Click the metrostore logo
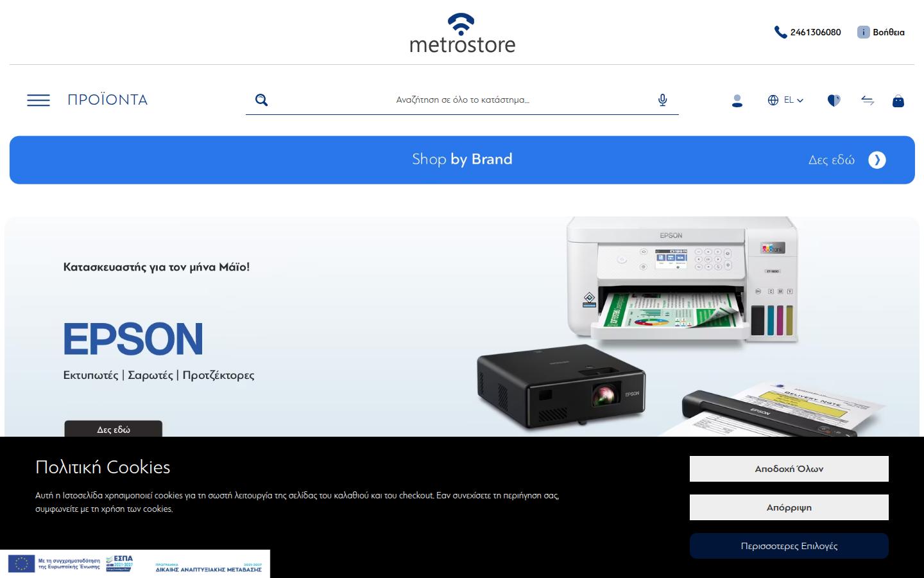Screen dimensions: 924x578 pos(462,33)
